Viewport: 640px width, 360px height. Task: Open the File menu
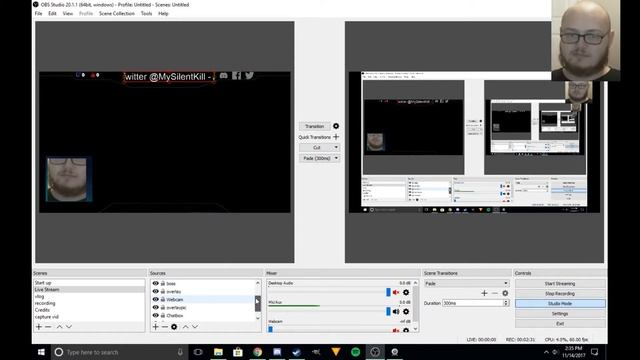38,13
